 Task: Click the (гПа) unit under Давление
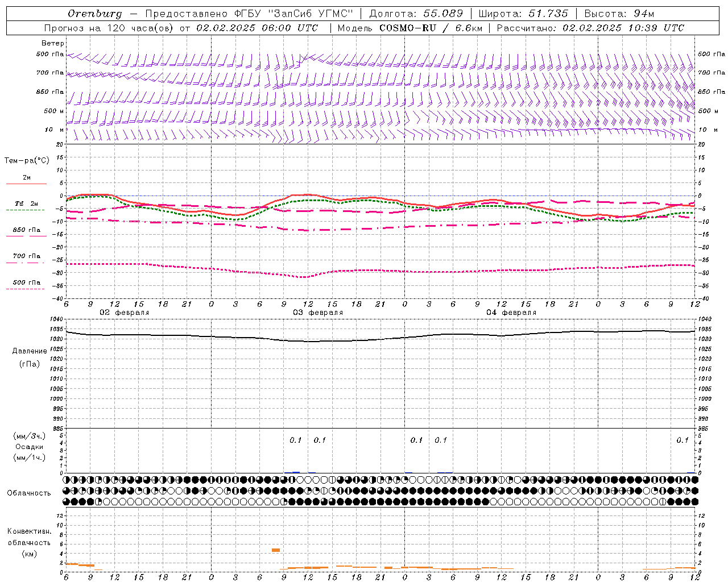(30, 364)
